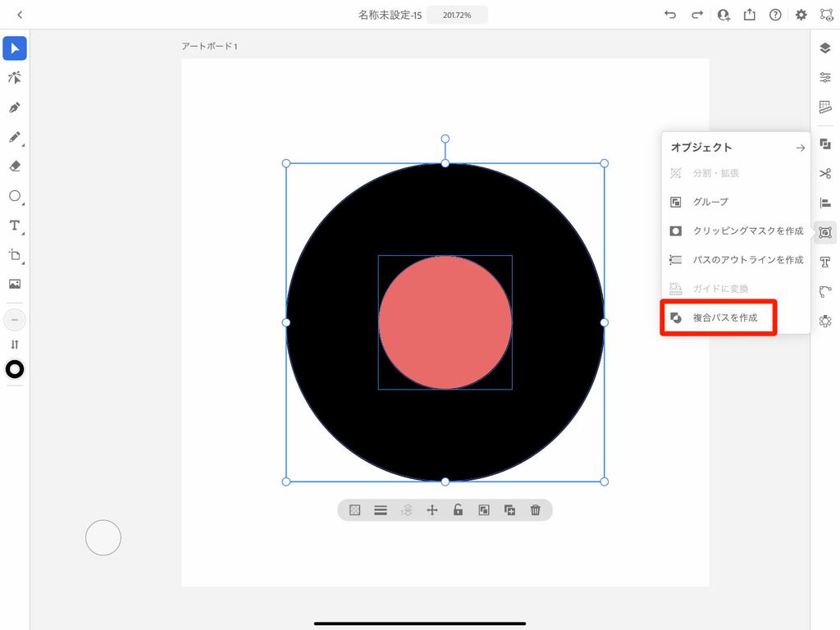This screenshot has width=840, height=630.
Task: Collapse Object panel with arrow
Action: tap(800, 148)
